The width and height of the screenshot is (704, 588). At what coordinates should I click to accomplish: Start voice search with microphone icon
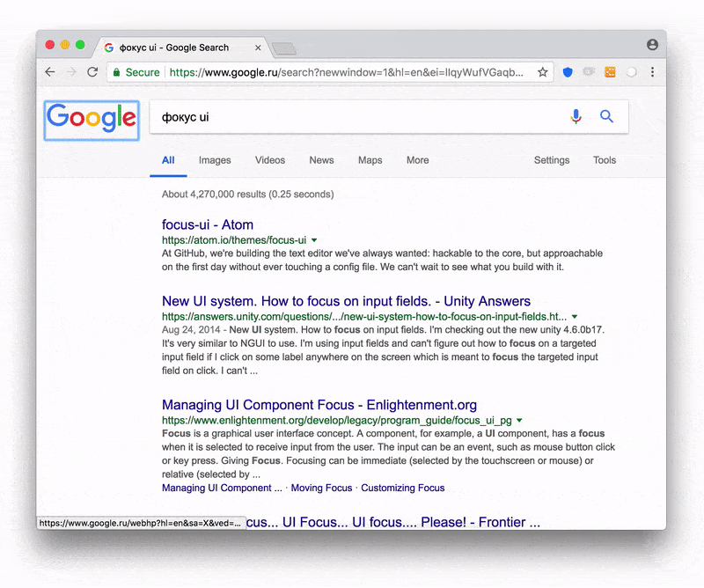(x=576, y=116)
